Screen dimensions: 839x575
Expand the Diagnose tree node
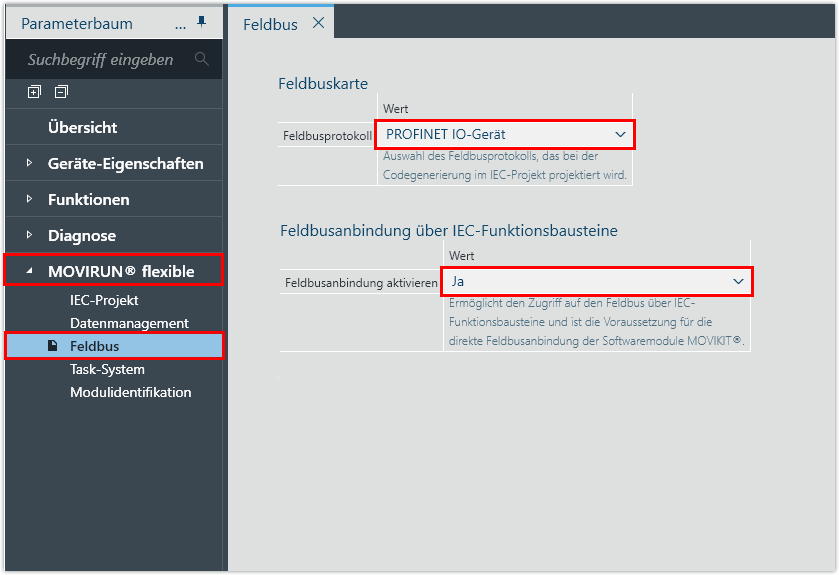pyautogui.click(x=29, y=235)
